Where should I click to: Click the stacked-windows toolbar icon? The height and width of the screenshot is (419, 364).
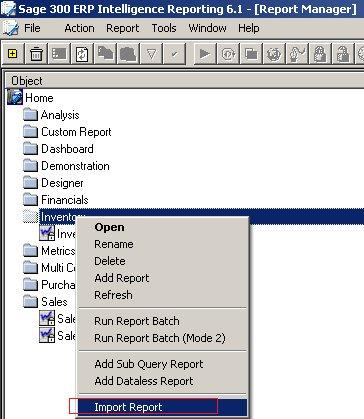[251, 54]
